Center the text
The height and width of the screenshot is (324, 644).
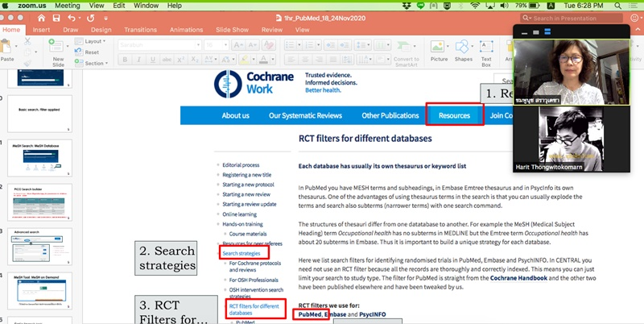click(305, 60)
